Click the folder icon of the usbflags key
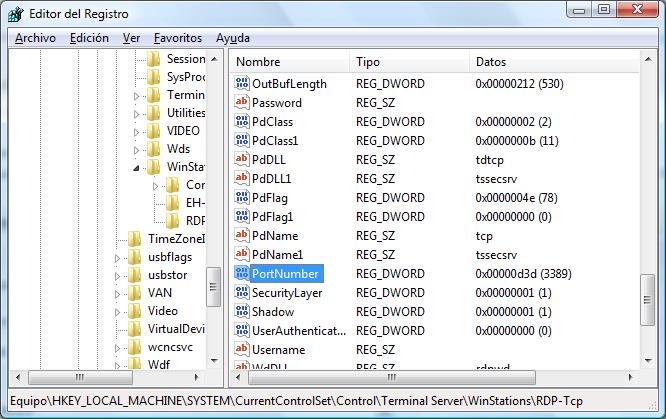666x419 pixels. pyautogui.click(x=135, y=257)
